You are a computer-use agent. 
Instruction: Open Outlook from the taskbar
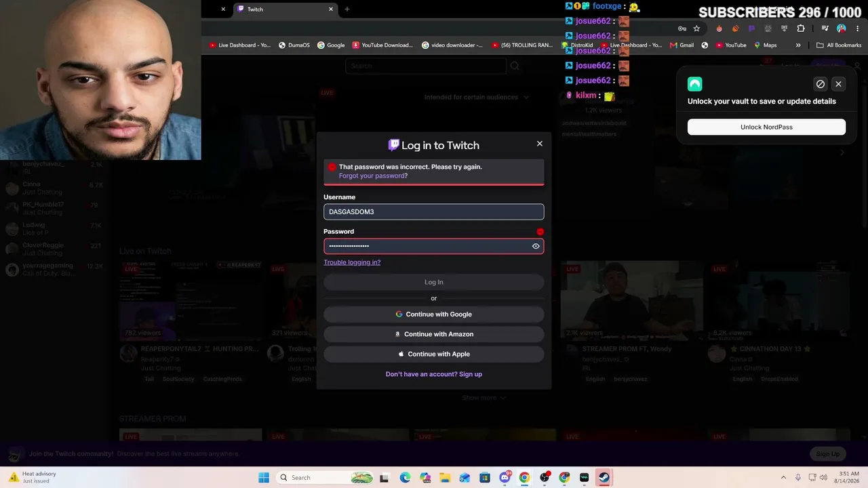465,478
